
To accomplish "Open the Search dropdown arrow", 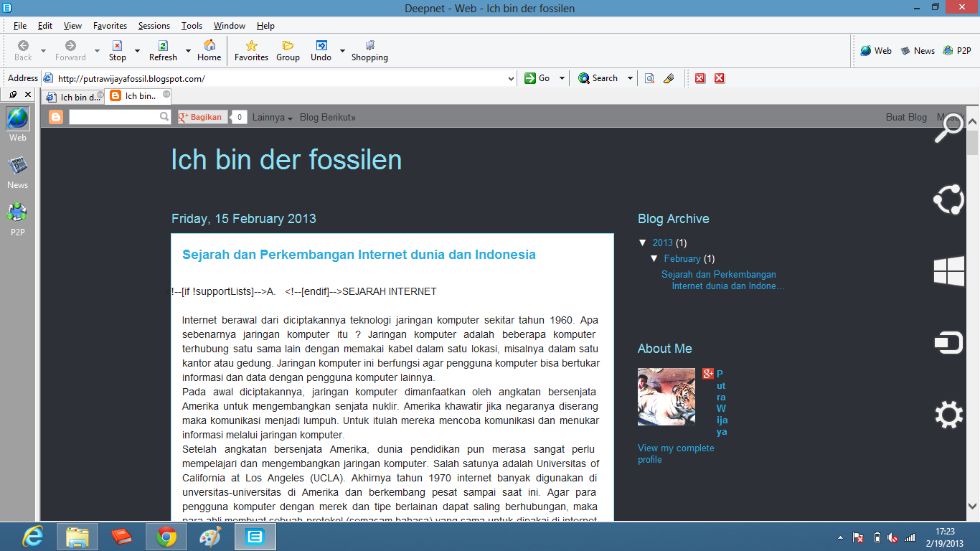I will click(629, 78).
